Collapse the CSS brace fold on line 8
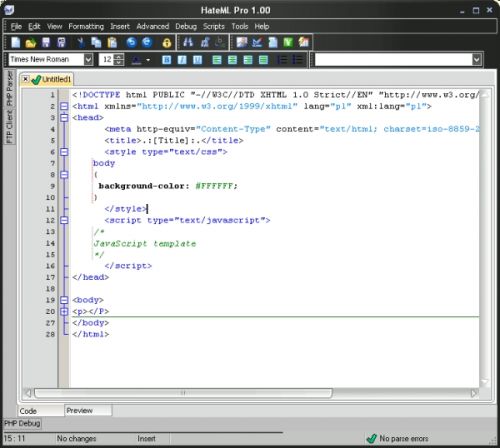500x448 pixels. tap(64, 175)
